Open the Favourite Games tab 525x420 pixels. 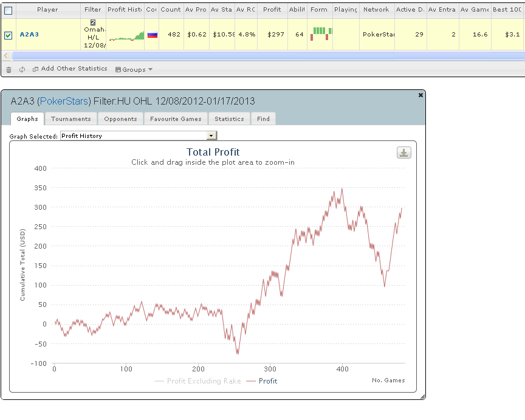pyautogui.click(x=176, y=119)
